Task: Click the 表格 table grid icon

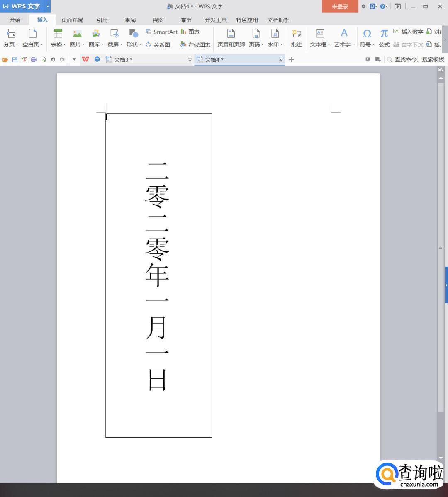Action: pyautogui.click(x=58, y=34)
